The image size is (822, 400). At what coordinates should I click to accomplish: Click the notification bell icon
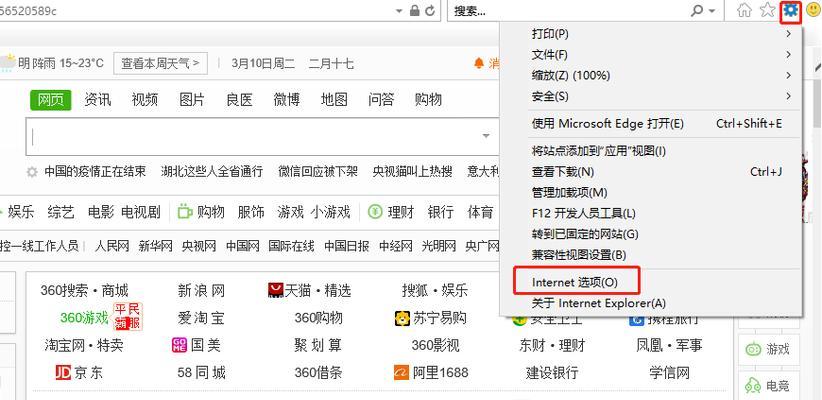coord(479,63)
